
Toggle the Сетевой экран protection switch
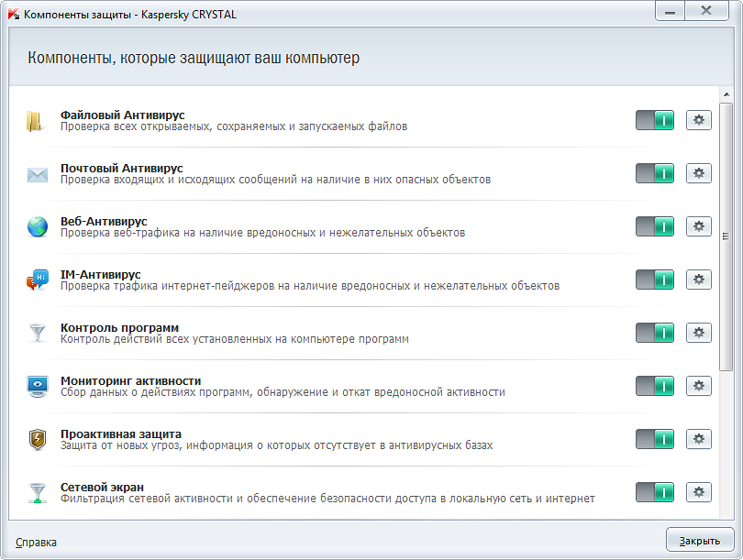654,492
